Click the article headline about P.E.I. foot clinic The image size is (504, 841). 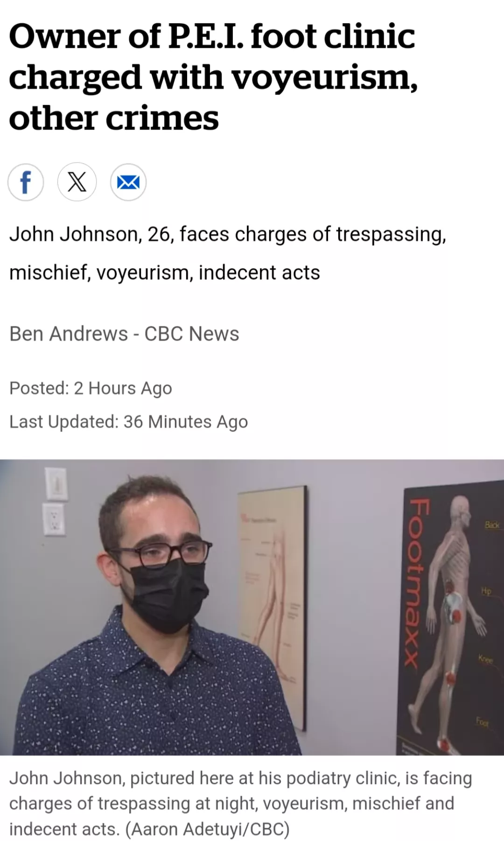click(x=213, y=77)
